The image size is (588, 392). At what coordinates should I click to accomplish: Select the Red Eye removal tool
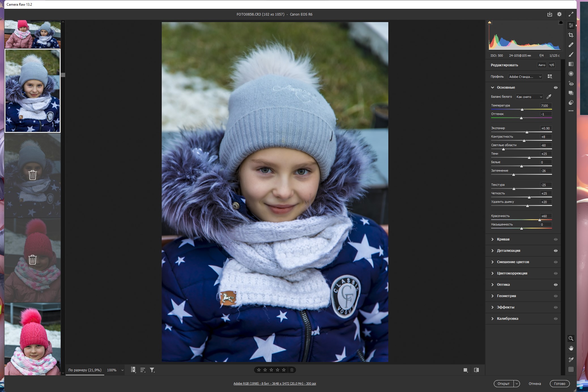click(x=571, y=83)
